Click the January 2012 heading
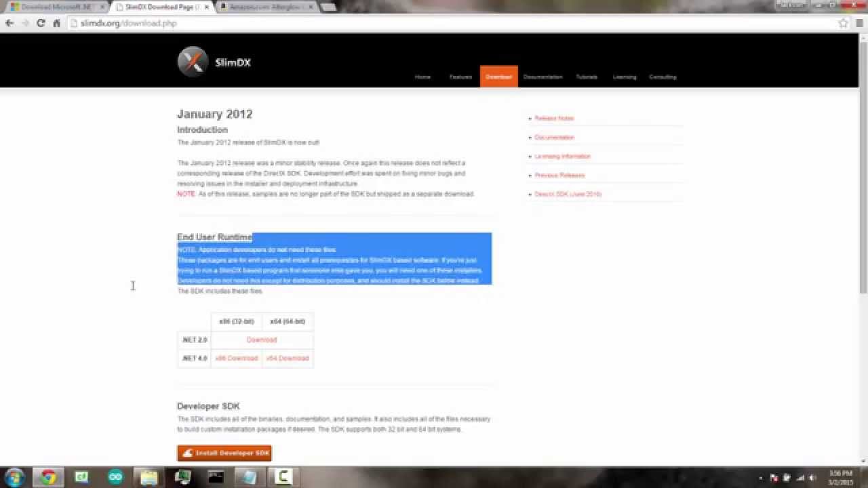 (215, 114)
